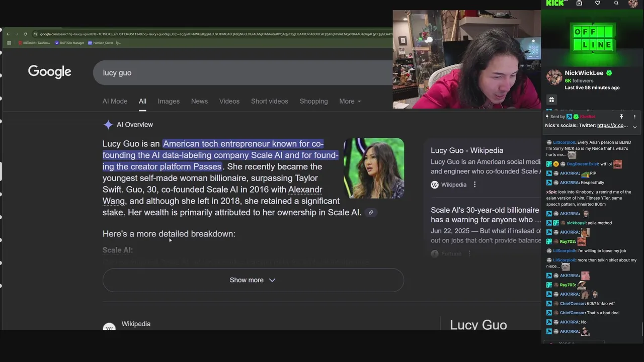644x362 pixels.
Task: Focus the 'lucy guo' search box
Action: (x=243, y=73)
